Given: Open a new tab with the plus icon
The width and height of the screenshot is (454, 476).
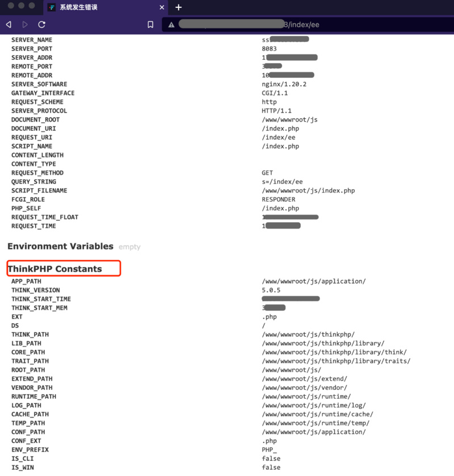Looking at the screenshot, I should pos(178,7).
